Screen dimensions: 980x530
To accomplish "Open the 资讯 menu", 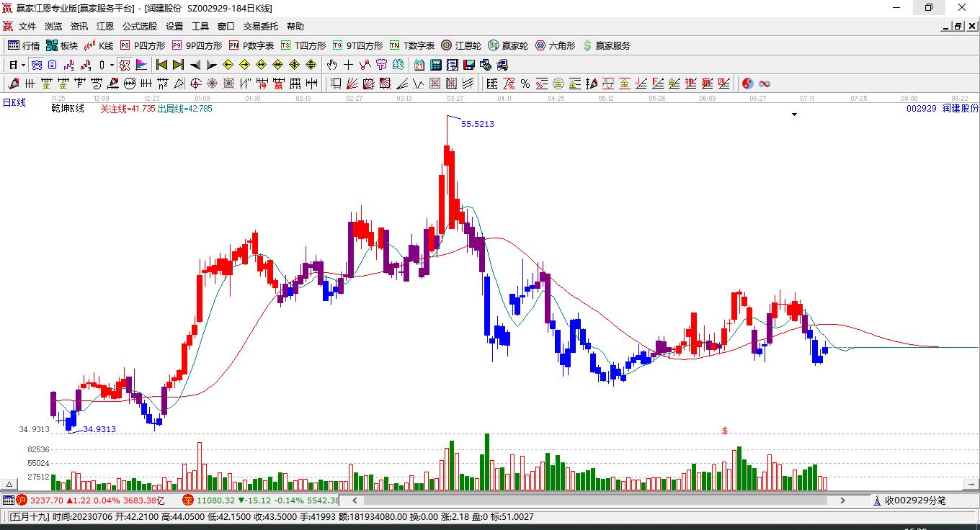I will 79,27.
